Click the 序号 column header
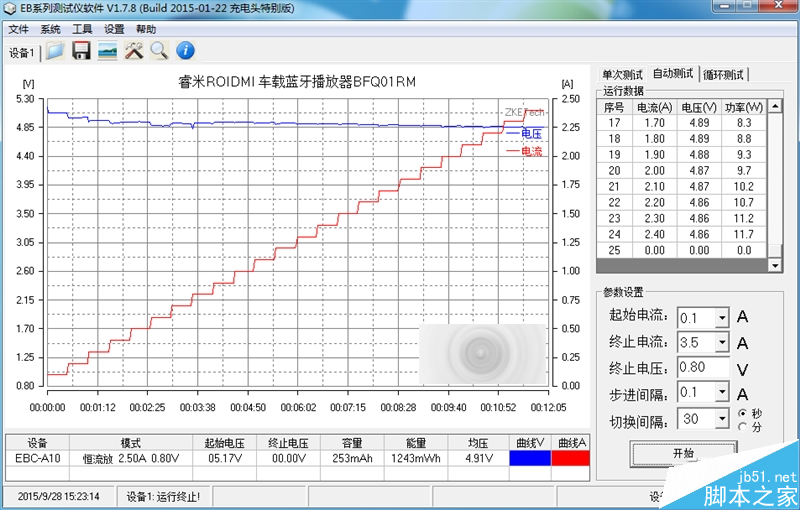Viewport: 800px width, 510px height. (x=614, y=107)
